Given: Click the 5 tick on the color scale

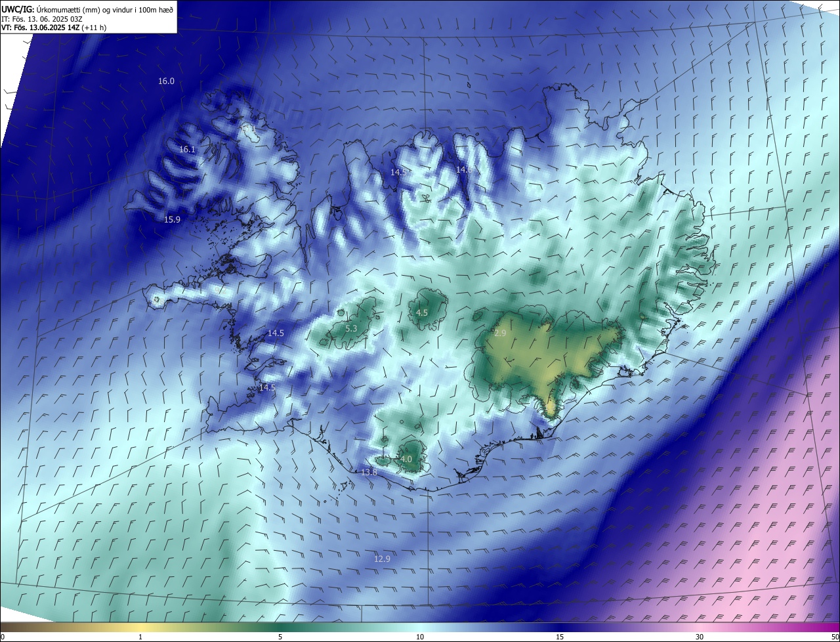Looking at the screenshot, I should click(280, 637).
